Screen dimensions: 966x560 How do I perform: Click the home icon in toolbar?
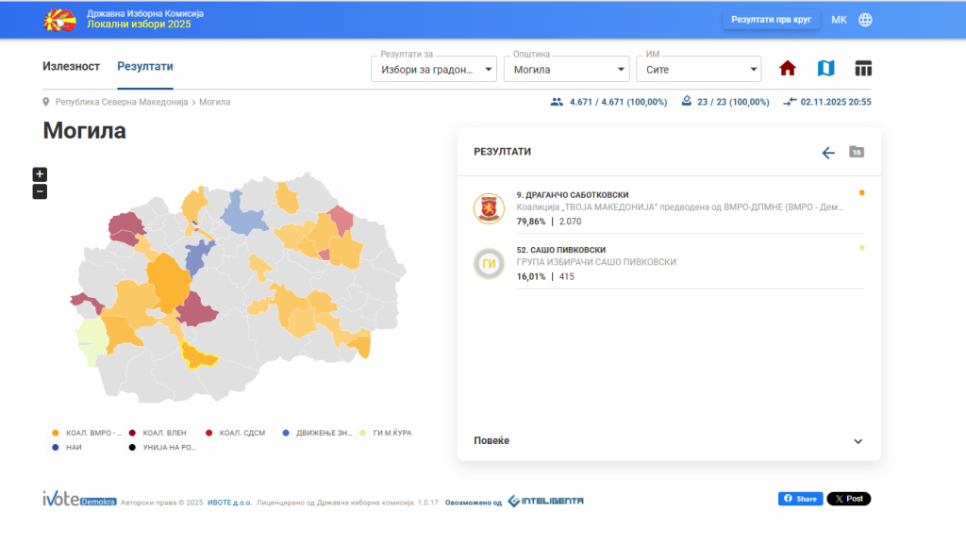(x=788, y=69)
